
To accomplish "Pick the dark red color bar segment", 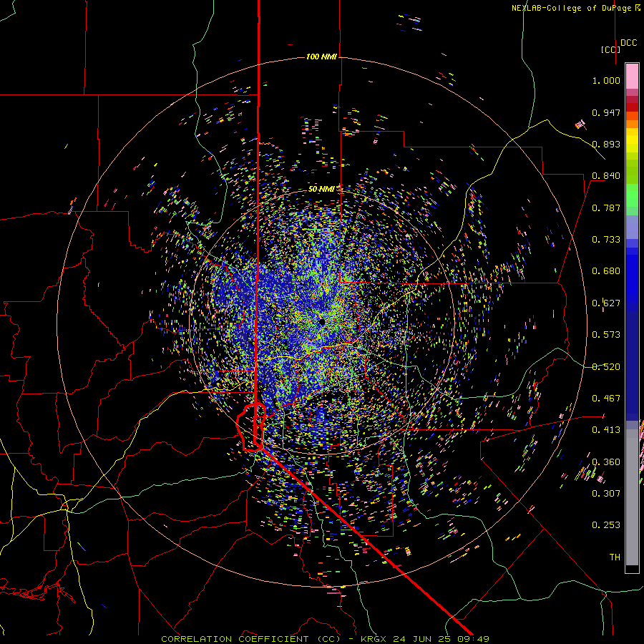I will (x=632, y=107).
